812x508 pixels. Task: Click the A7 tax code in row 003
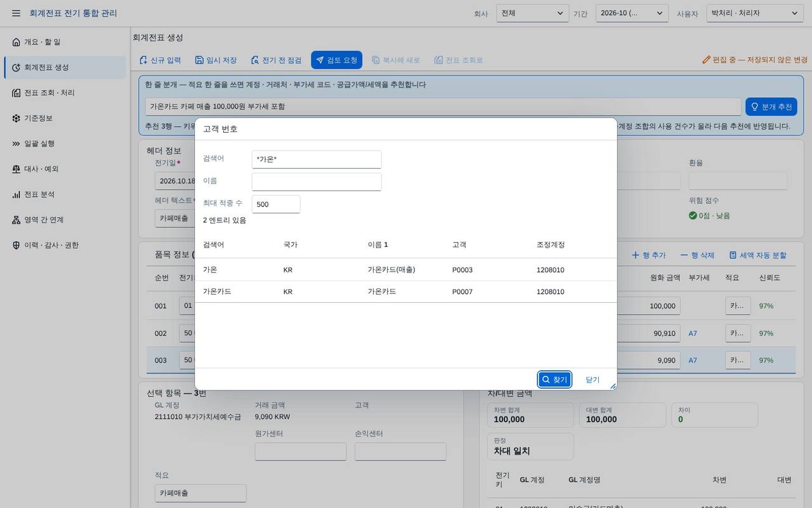pyautogui.click(x=693, y=360)
